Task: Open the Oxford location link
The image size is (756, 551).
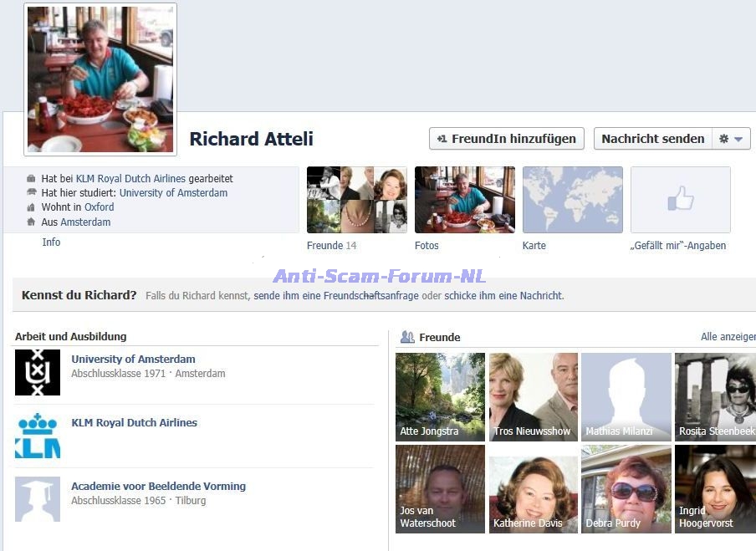Action: click(x=99, y=207)
